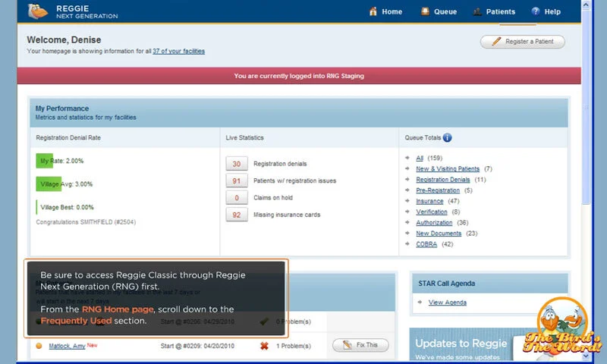Open the Registration Denials queue link
Viewport: 607px width, 364px height.
[x=443, y=180]
